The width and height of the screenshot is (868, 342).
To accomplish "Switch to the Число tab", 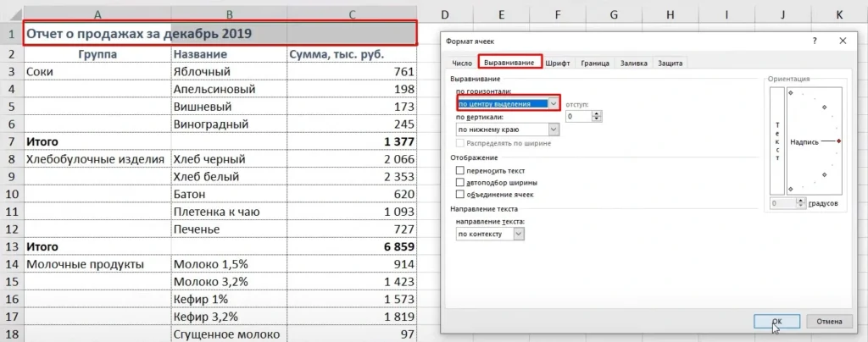I will pyautogui.click(x=462, y=63).
